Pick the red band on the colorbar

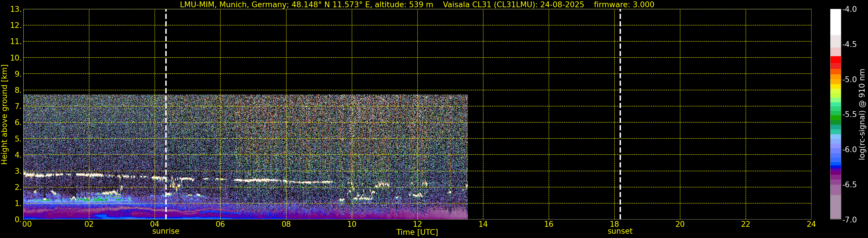[x=836, y=60]
